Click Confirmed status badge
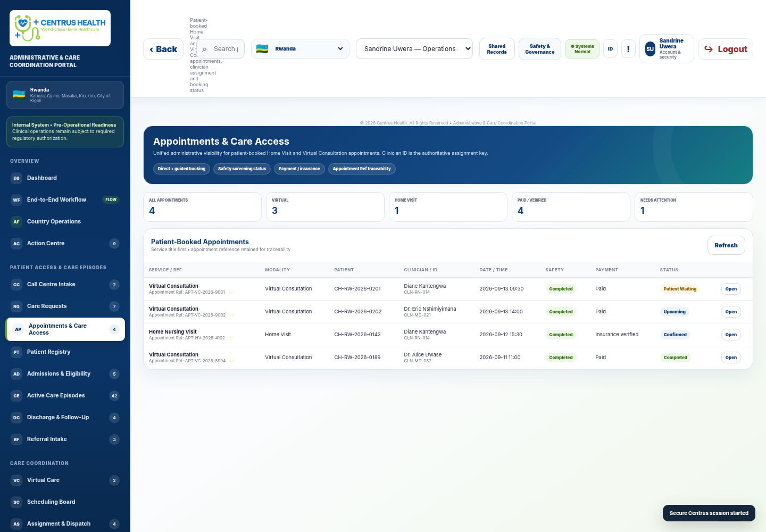 675,335
